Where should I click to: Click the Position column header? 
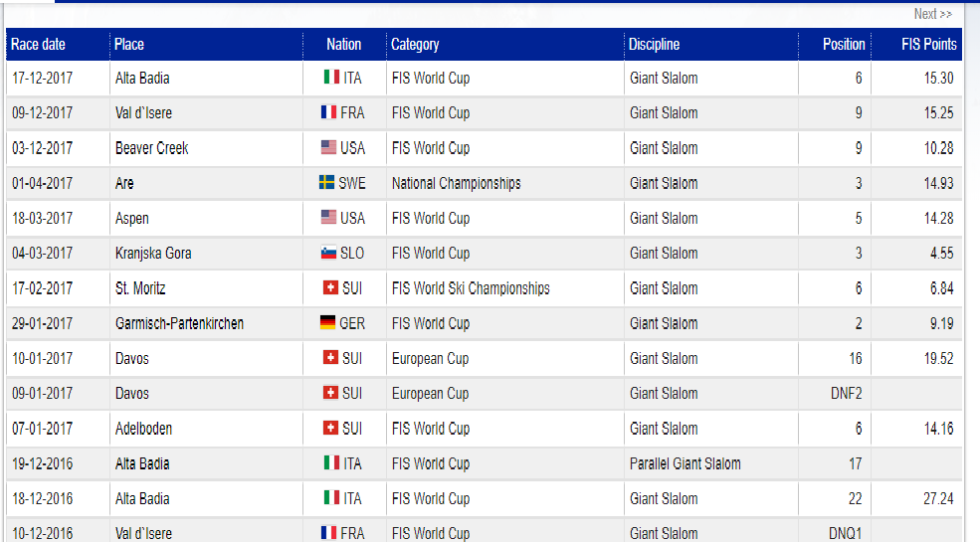(844, 45)
